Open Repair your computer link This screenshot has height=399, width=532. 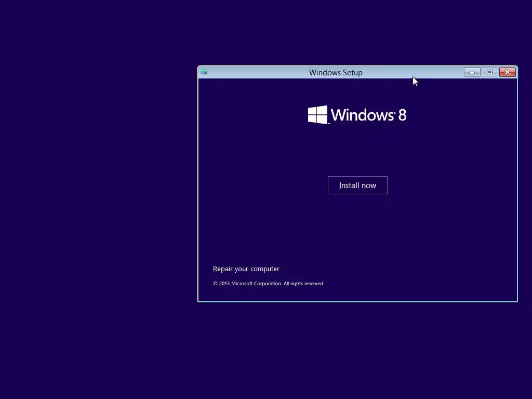point(246,269)
